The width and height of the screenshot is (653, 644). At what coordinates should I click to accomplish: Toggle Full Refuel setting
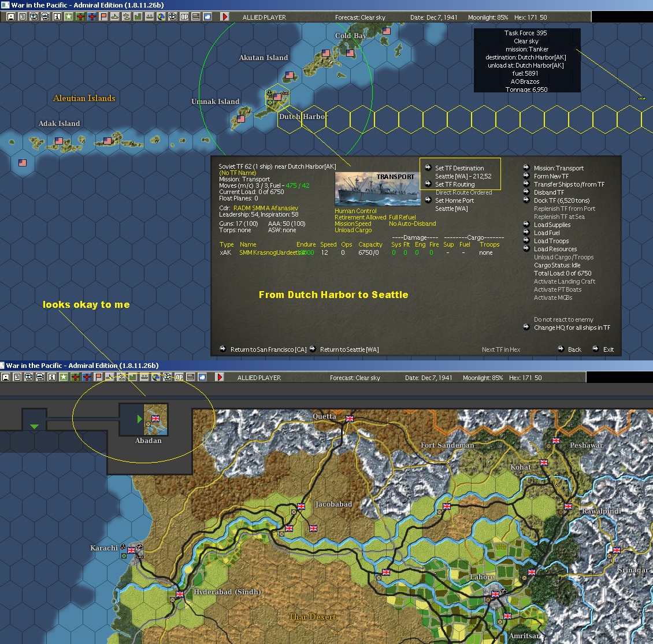402,217
